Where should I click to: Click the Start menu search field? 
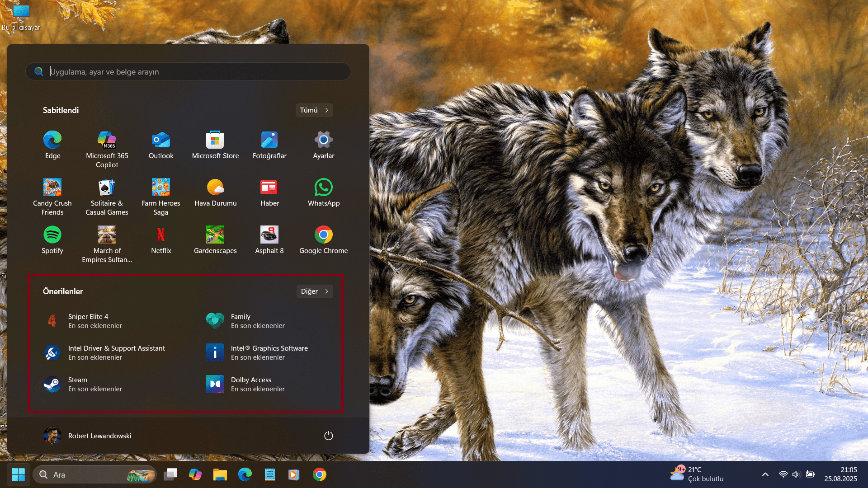188,72
